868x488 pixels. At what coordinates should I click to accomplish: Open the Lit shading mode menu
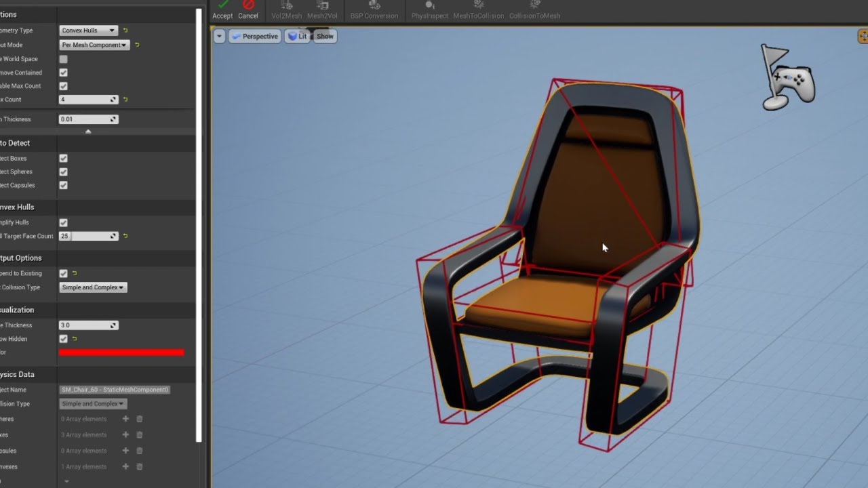point(297,36)
